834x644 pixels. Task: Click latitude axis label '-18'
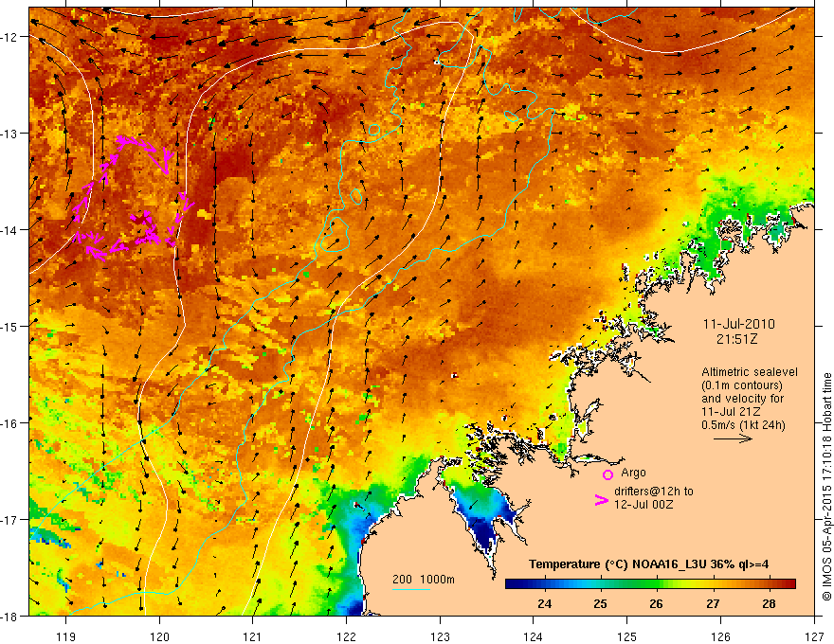[x=9, y=616]
